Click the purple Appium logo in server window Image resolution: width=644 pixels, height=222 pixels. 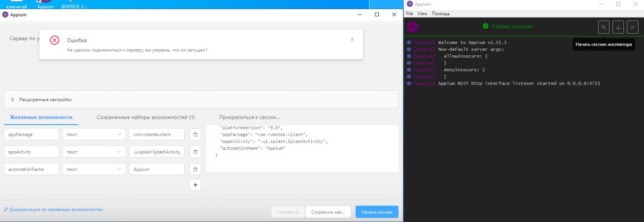pyautogui.click(x=413, y=27)
